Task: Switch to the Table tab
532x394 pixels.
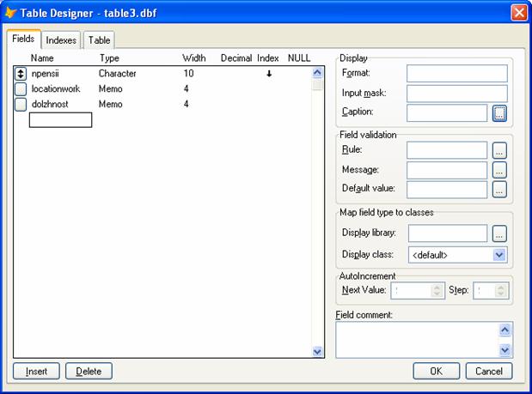Action: click(99, 40)
